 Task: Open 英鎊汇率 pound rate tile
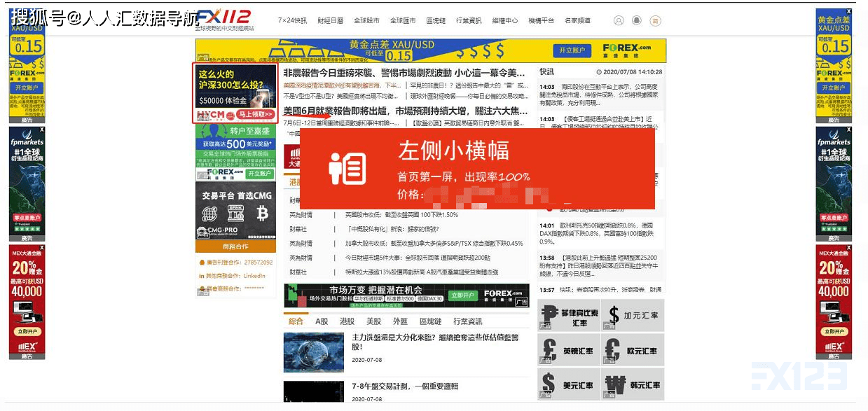coord(569,350)
